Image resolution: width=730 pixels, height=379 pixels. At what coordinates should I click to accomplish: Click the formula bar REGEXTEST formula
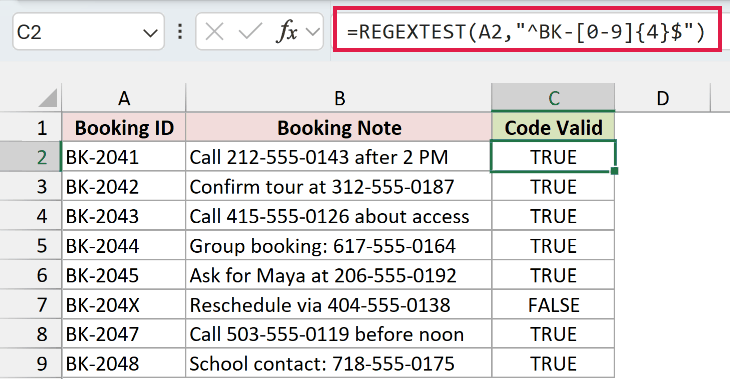[x=527, y=32]
